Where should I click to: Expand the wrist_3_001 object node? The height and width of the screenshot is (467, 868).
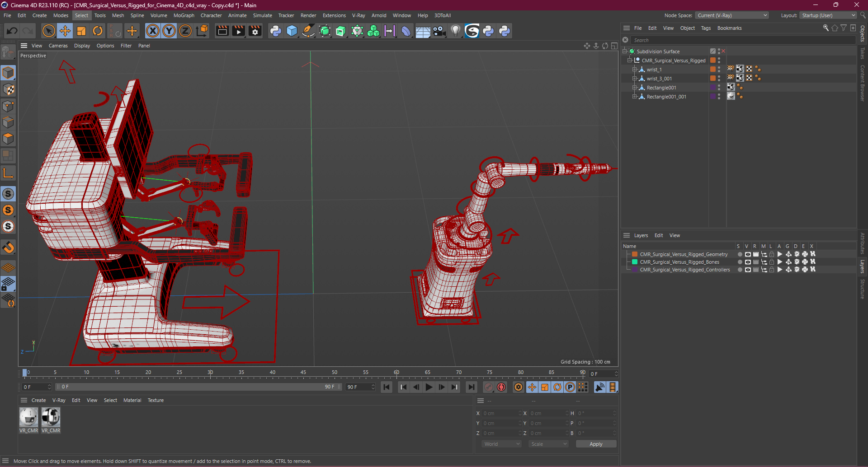634,78
